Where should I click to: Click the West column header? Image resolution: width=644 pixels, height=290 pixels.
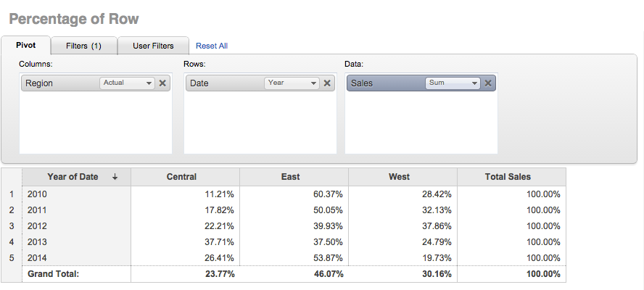point(399,177)
